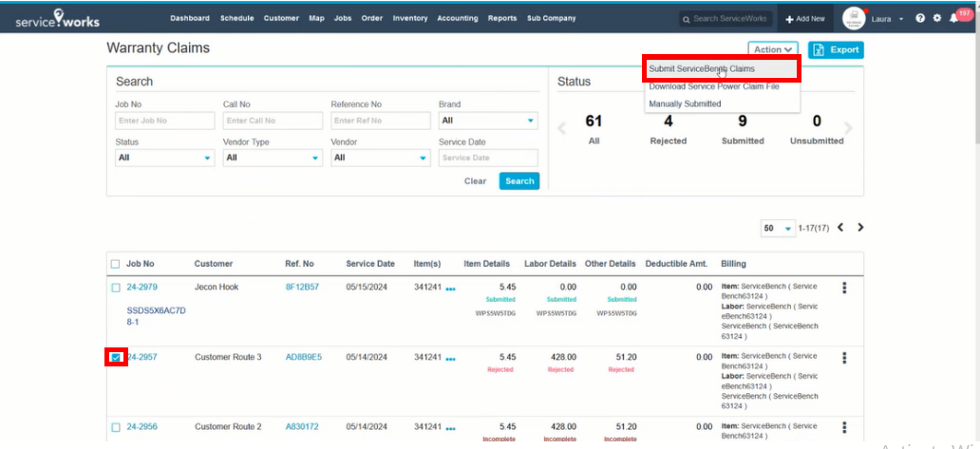Open the Customer menu
The height and width of the screenshot is (449, 980).
(x=281, y=19)
